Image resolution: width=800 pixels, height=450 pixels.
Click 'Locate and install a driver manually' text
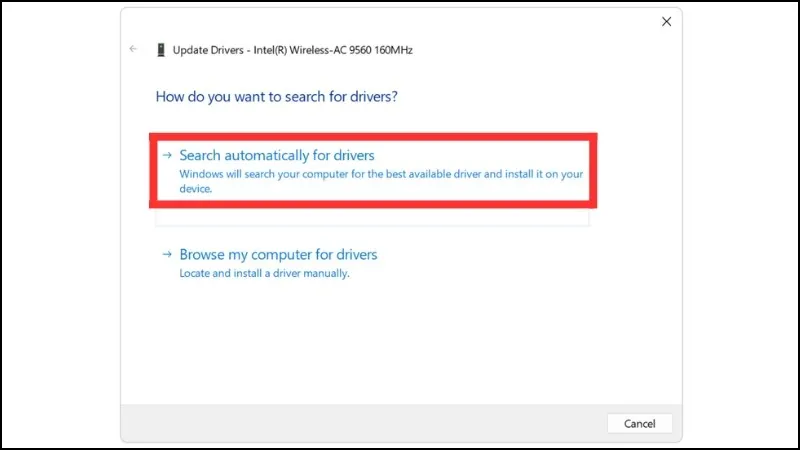click(x=264, y=273)
